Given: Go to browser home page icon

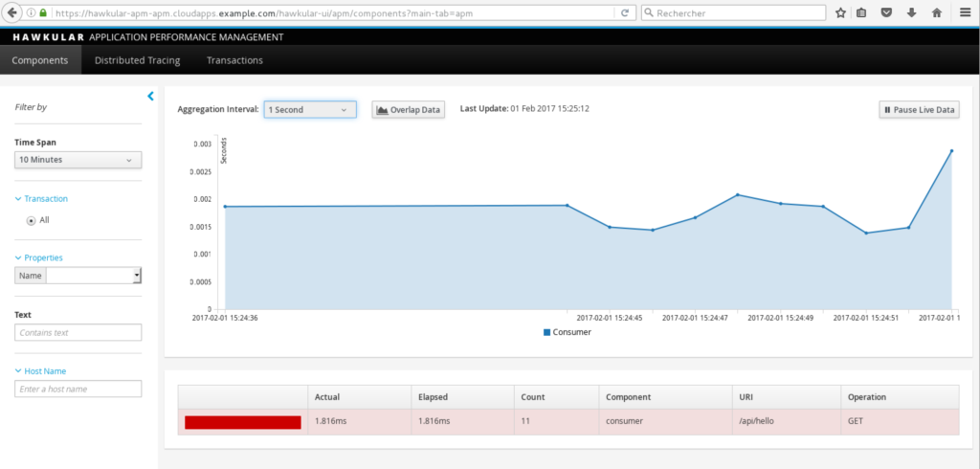Looking at the screenshot, I should pyautogui.click(x=936, y=12).
